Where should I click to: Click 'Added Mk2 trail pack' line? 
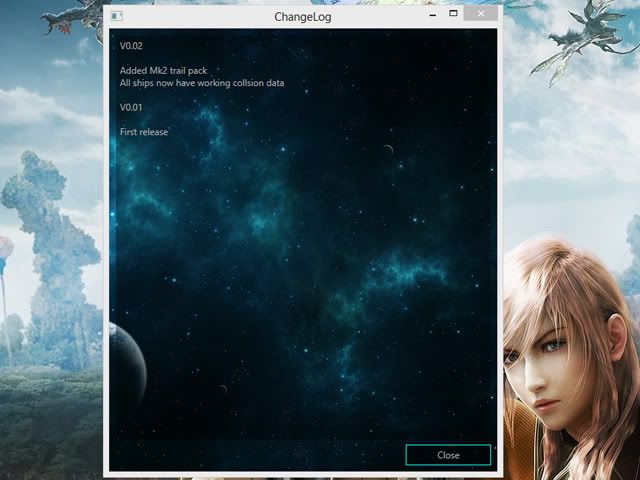(163, 71)
